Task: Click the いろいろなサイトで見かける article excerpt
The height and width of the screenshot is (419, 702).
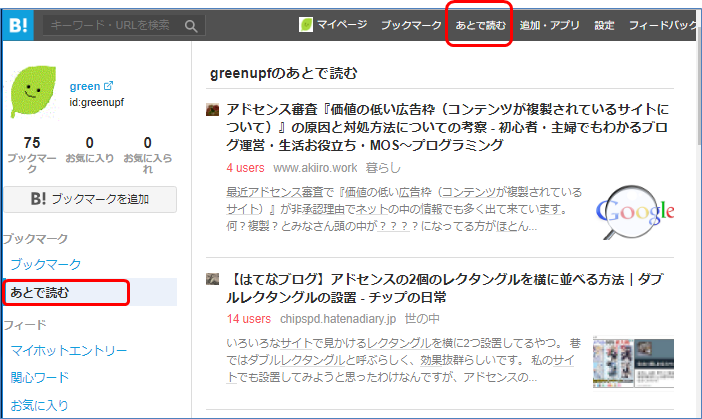Action: click(x=403, y=360)
